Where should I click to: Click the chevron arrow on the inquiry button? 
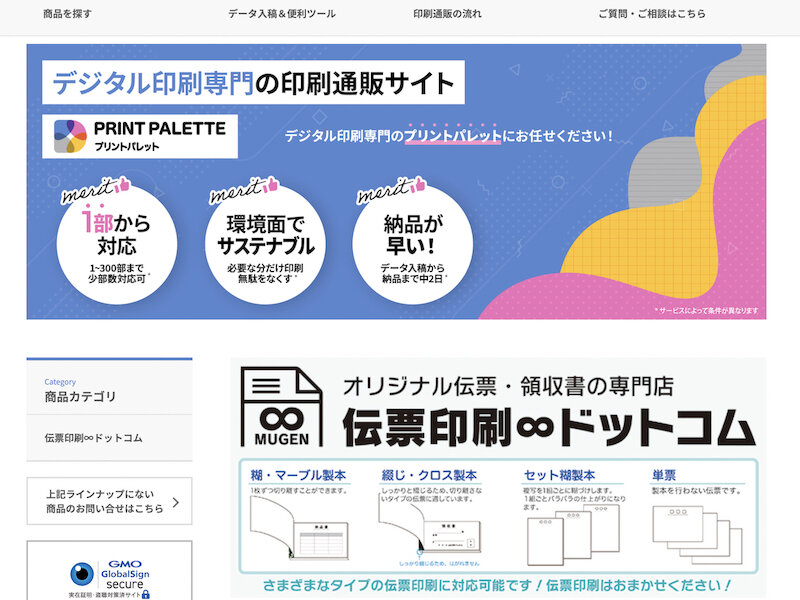coord(176,502)
